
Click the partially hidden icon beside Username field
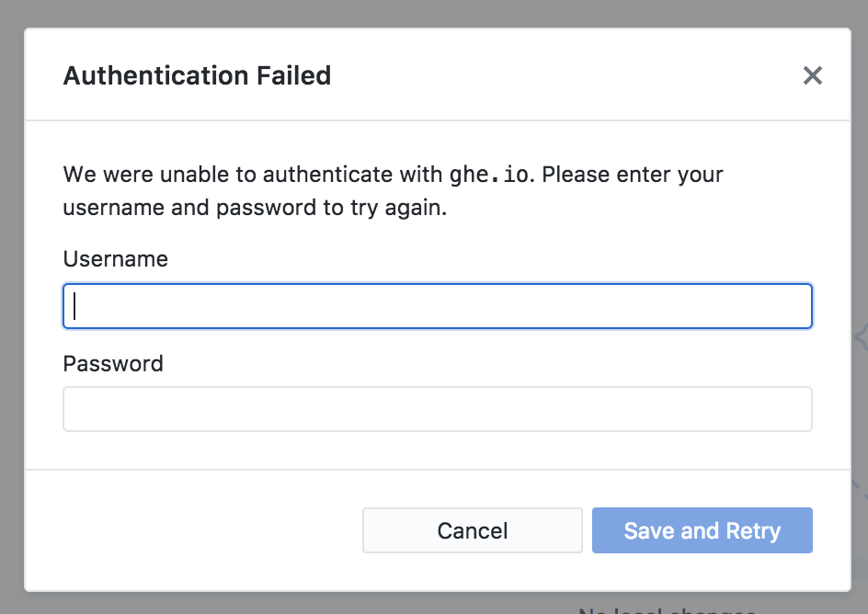point(861,337)
